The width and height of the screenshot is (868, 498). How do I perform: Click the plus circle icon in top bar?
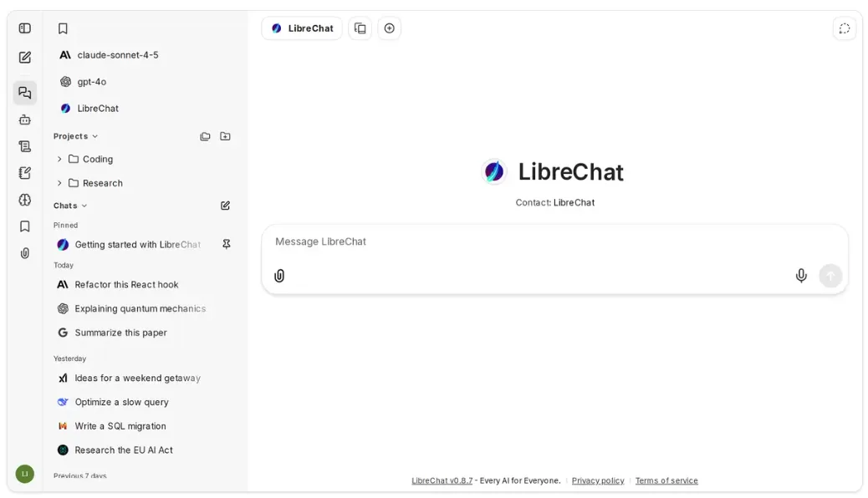tap(389, 28)
